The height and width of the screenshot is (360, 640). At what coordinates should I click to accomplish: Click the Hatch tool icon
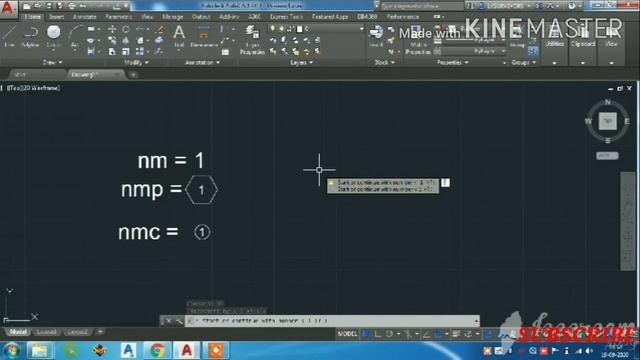click(91, 51)
